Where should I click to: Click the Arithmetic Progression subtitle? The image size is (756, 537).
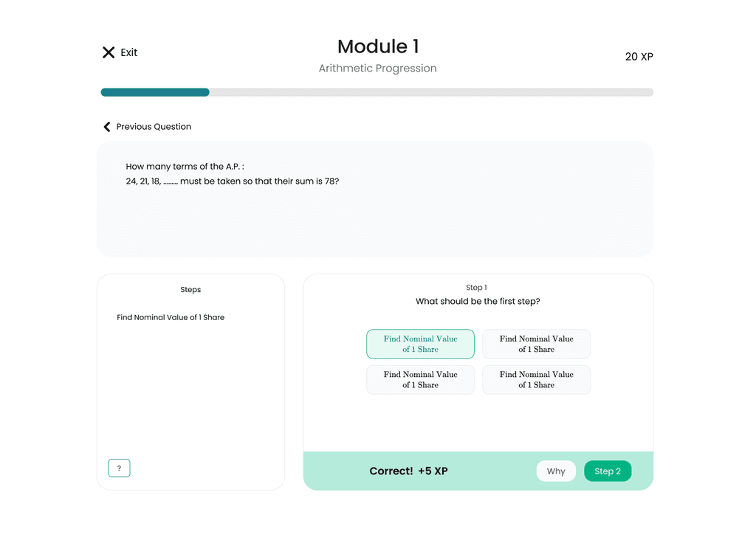tap(377, 69)
